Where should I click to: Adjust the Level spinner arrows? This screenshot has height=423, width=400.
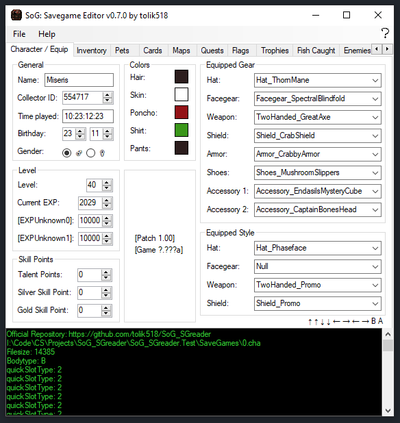pos(107,185)
